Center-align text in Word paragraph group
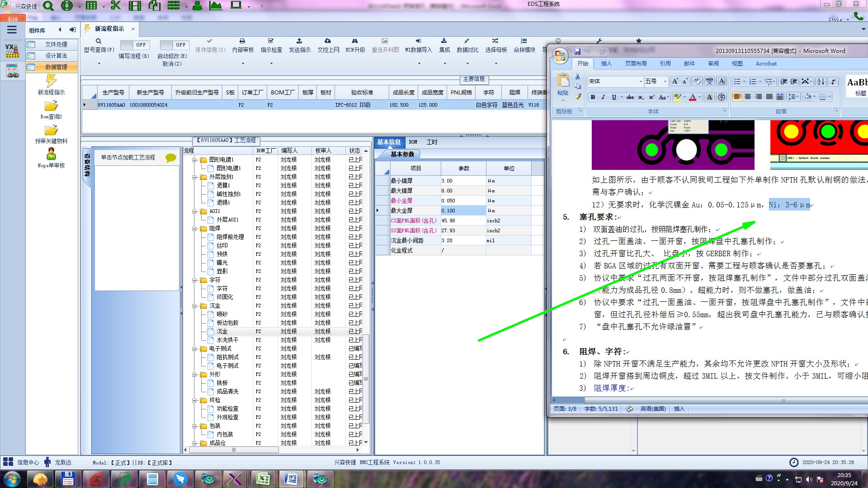 (x=748, y=97)
